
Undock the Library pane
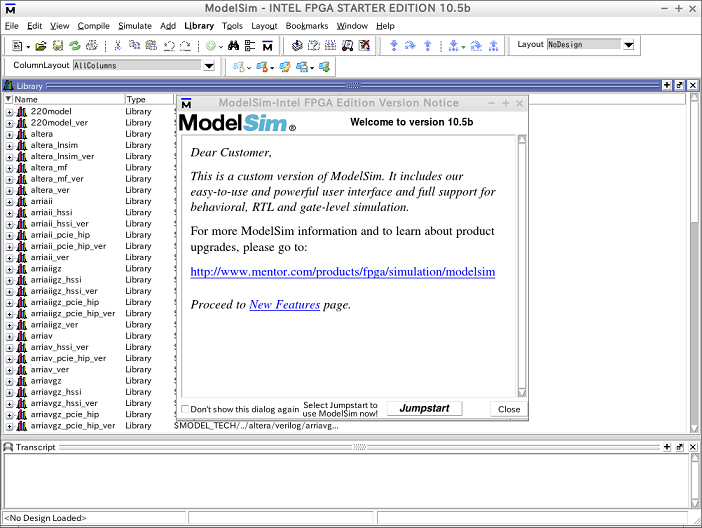coord(680,85)
